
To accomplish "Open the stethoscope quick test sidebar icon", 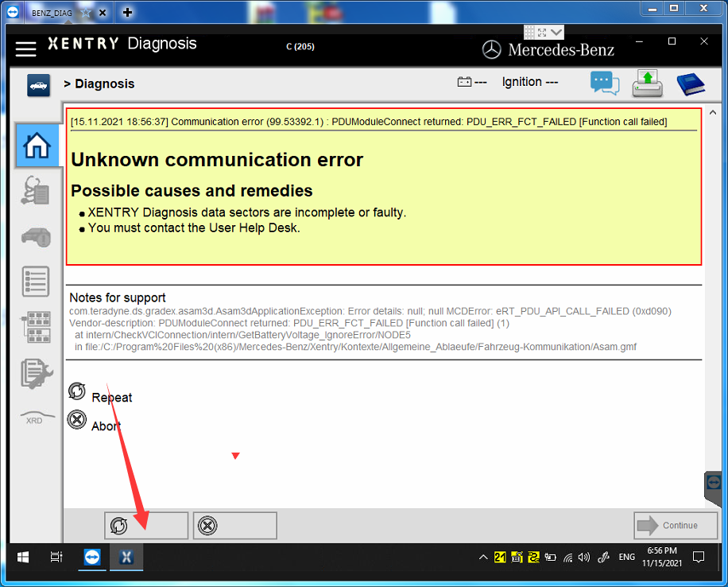I will 35,191.
